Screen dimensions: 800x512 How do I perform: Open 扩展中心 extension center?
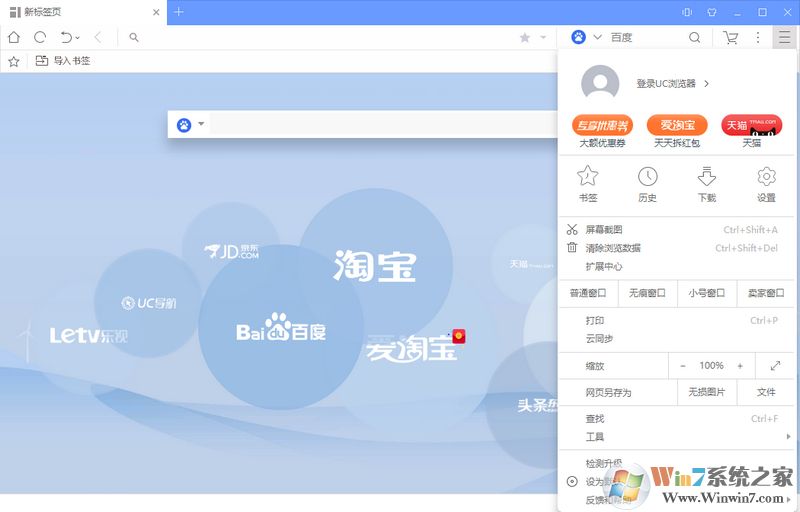[x=677, y=266]
